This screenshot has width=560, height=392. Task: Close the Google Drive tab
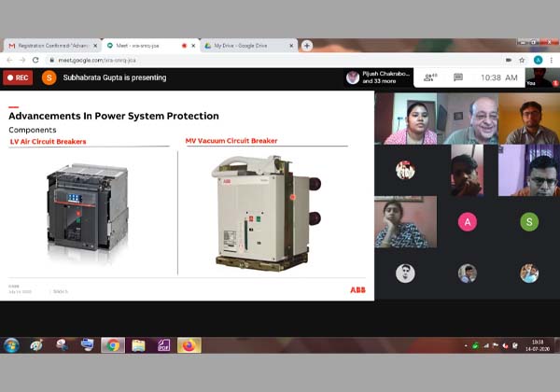[291, 46]
